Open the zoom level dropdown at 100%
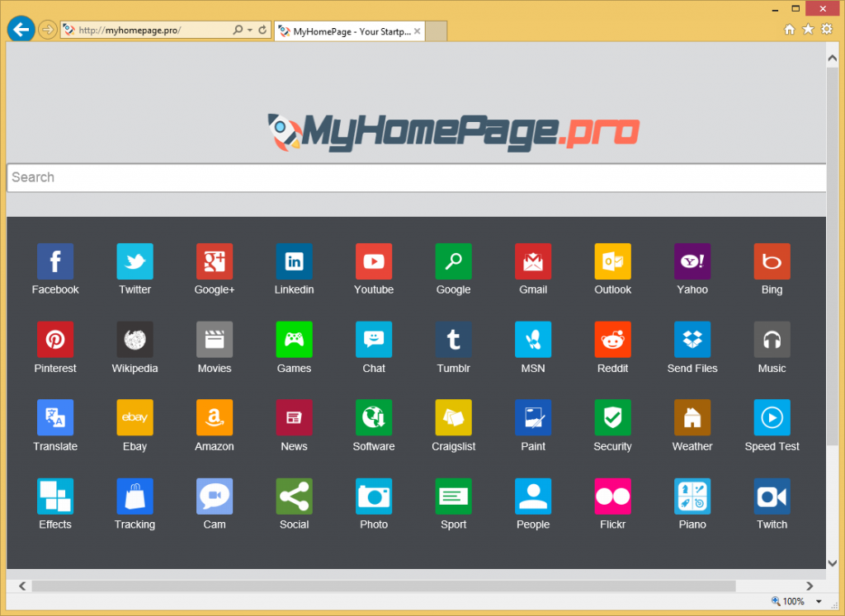 point(818,602)
